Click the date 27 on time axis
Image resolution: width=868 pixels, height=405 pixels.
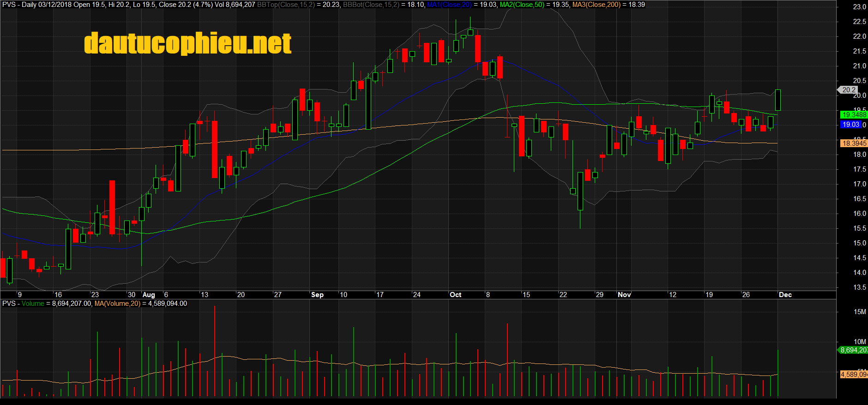(277, 295)
